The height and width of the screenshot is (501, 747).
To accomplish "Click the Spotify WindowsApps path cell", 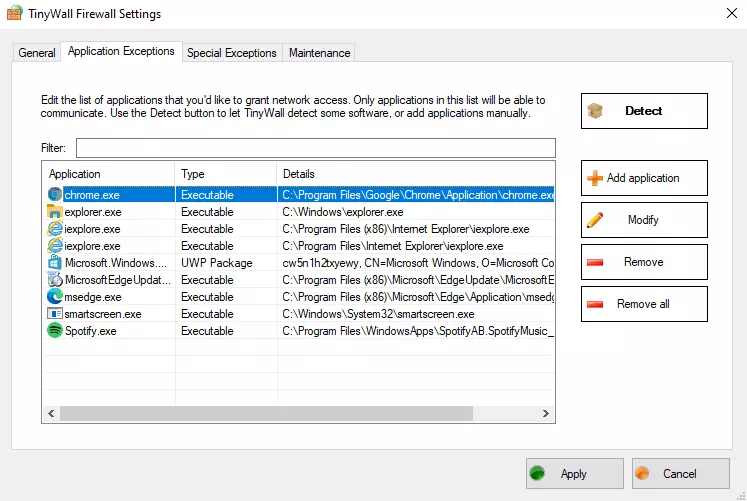I will click(x=418, y=331).
